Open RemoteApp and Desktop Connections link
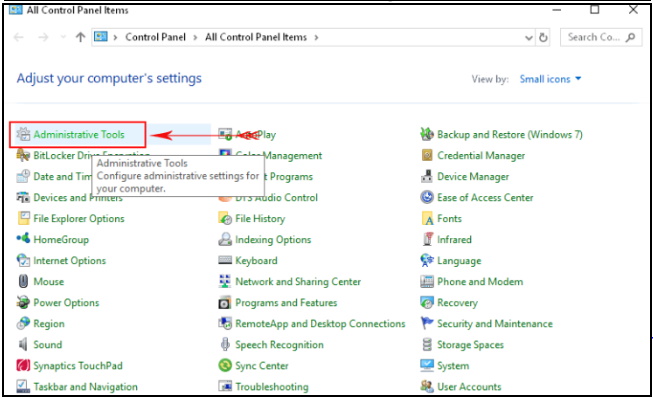The image size is (653, 398). pos(320,324)
